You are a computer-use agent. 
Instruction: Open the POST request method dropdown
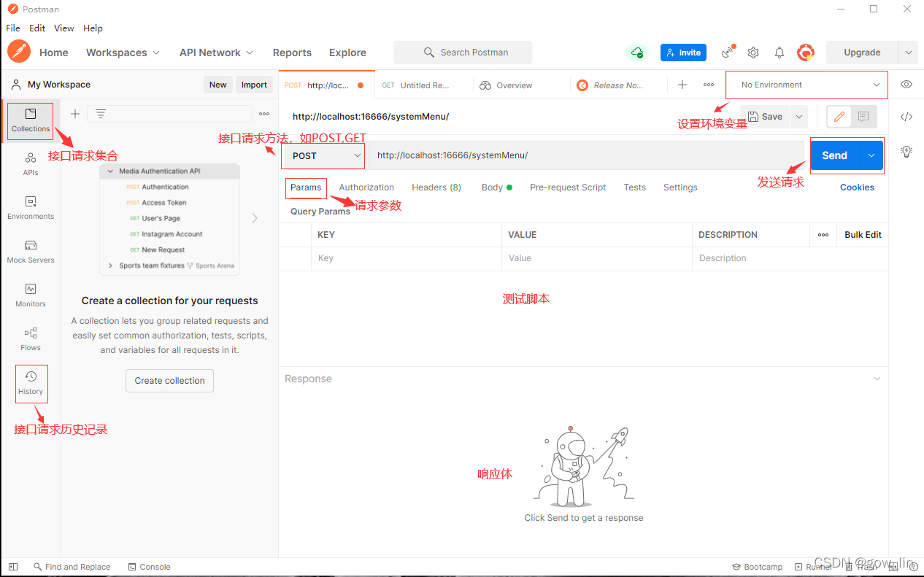[323, 155]
